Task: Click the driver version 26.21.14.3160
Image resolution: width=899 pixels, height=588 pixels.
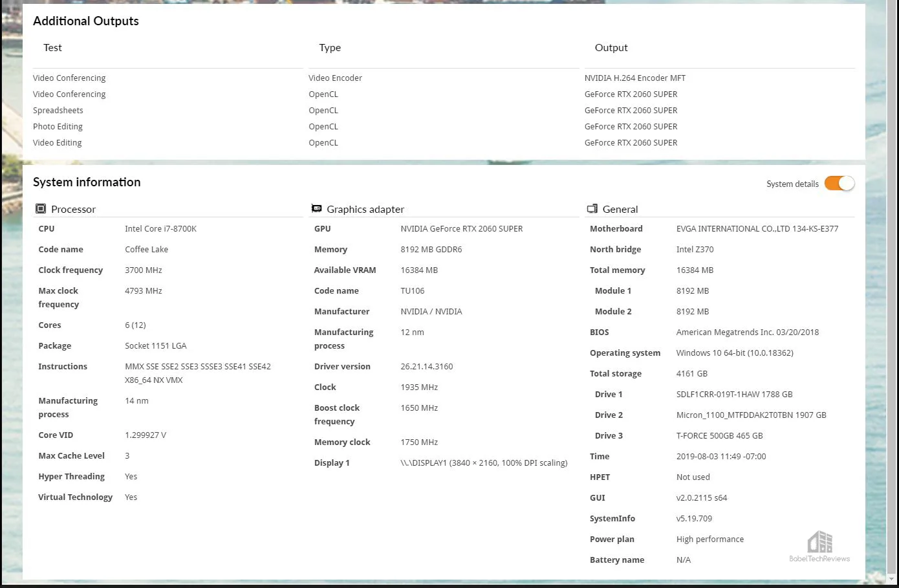Action: click(x=427, y=367)
